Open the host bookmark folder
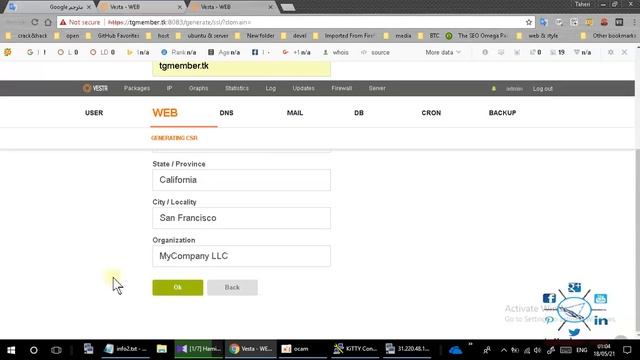Viewport: 640px width, 360px height. [x=159, y=36]
